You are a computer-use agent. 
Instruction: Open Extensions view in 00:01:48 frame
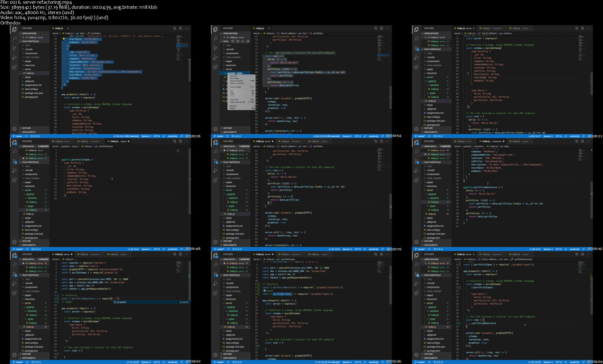14,180
